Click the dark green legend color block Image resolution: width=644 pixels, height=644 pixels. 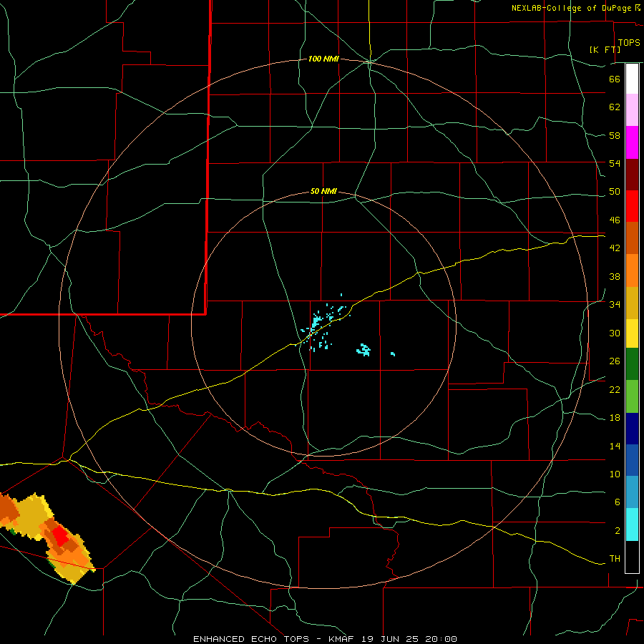pyautogui.click(x=632, y=364)
